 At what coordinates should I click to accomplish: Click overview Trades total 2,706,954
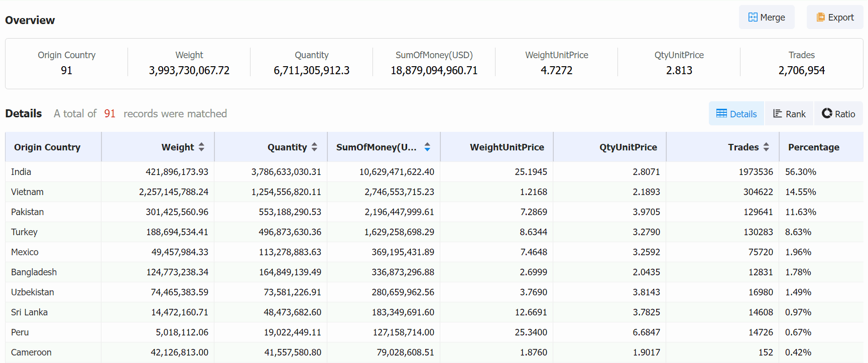click(x=801, y=70)
